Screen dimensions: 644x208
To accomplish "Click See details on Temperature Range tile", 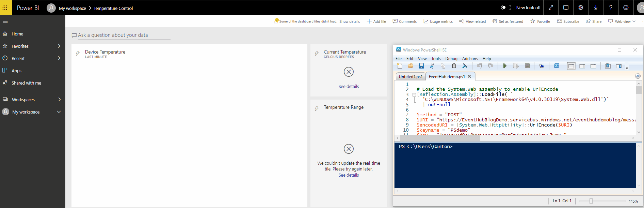I will (x=349, y=175).
